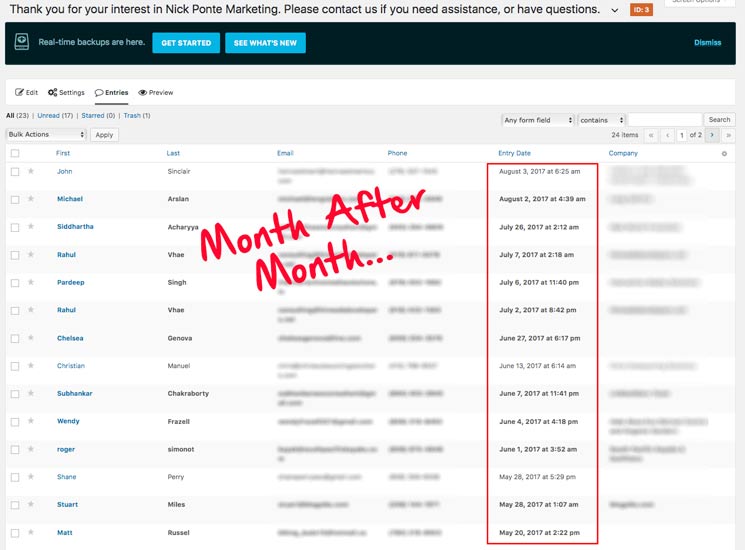
Task: Star the Subhankar Chakraborty entry
Action: (31, 393)
